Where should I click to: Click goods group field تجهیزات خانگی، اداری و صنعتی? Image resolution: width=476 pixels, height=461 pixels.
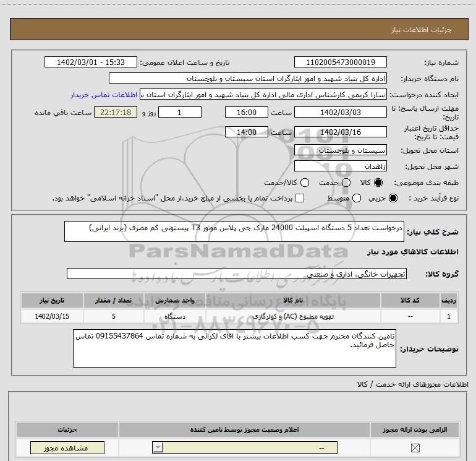tap(237, 274)
